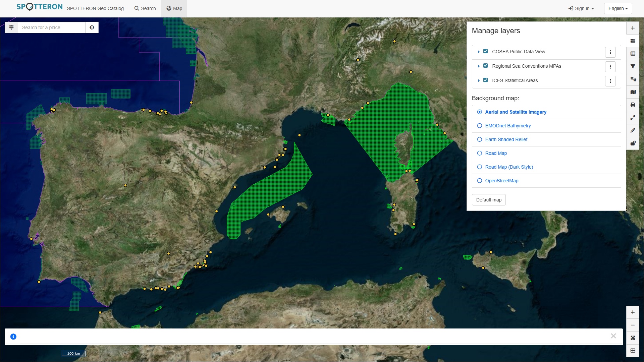Click the lock icon in the sidebar
This screenshot has height=362, width=644.
pos(633,143)
